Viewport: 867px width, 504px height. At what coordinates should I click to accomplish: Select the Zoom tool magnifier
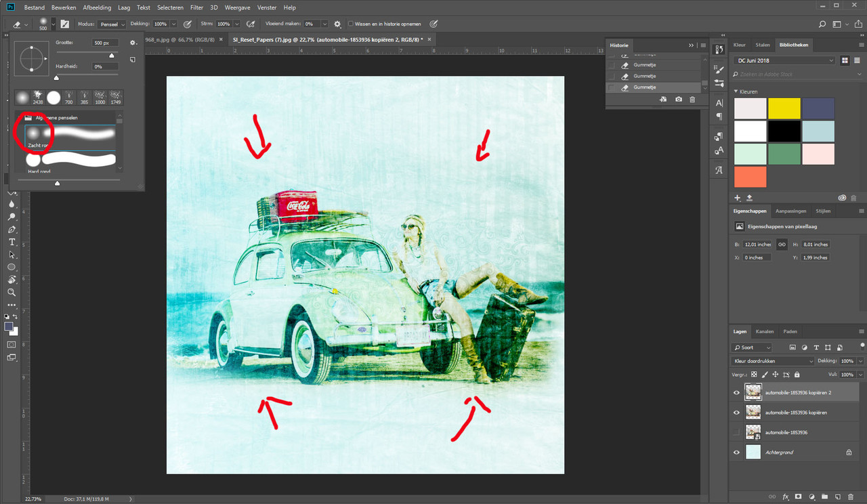12,292
